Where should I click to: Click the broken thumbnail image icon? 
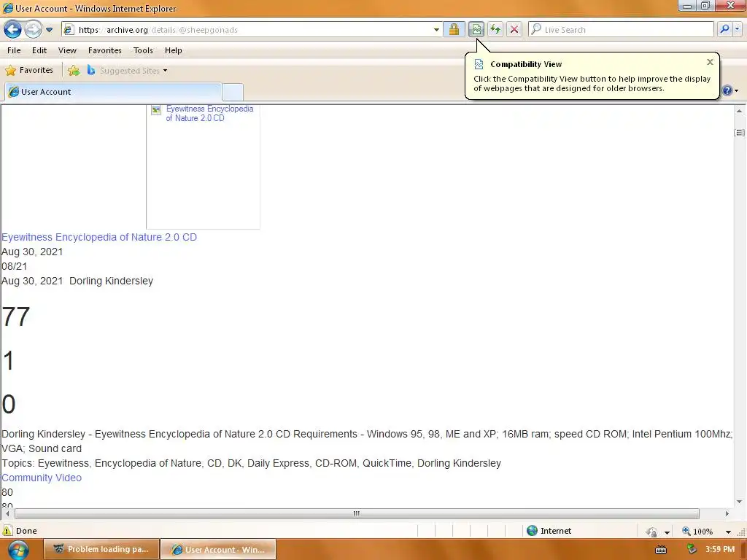pyautogui.click(x=156, y=110)
